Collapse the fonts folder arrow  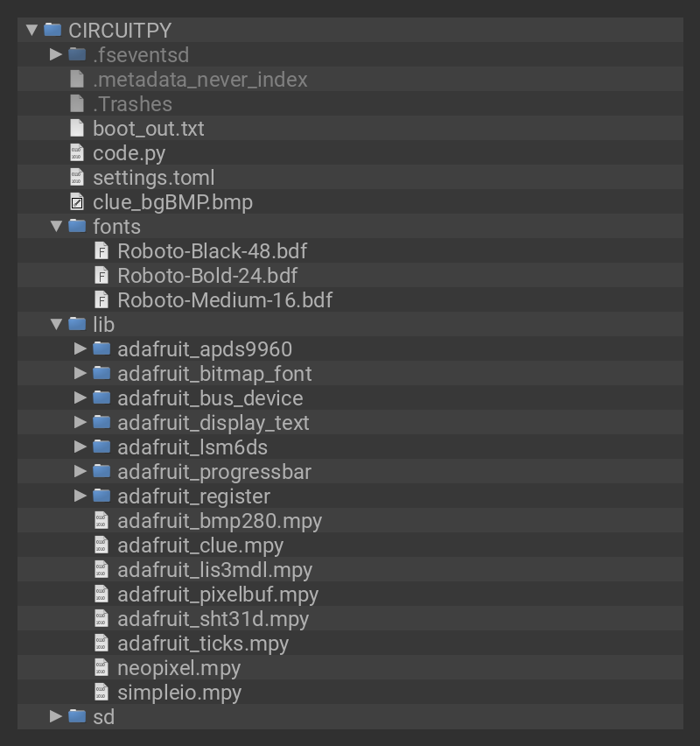(x=56, y=227)
